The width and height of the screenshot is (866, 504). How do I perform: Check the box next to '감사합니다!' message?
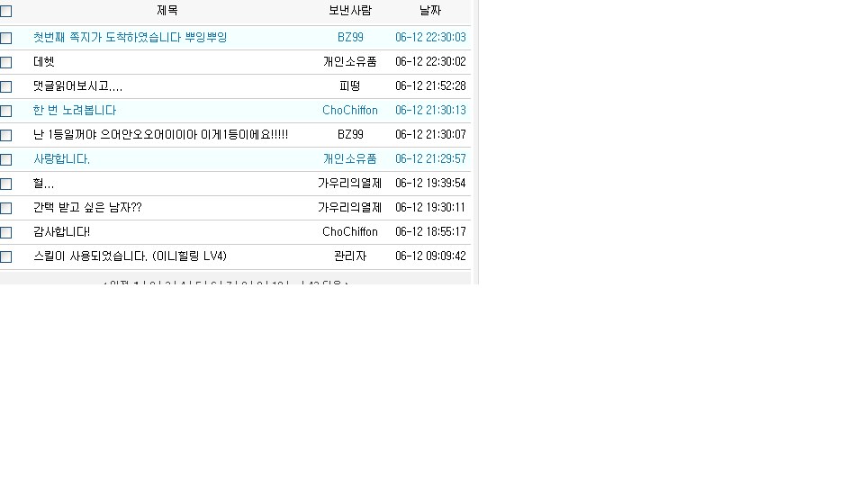click(6, 232)
